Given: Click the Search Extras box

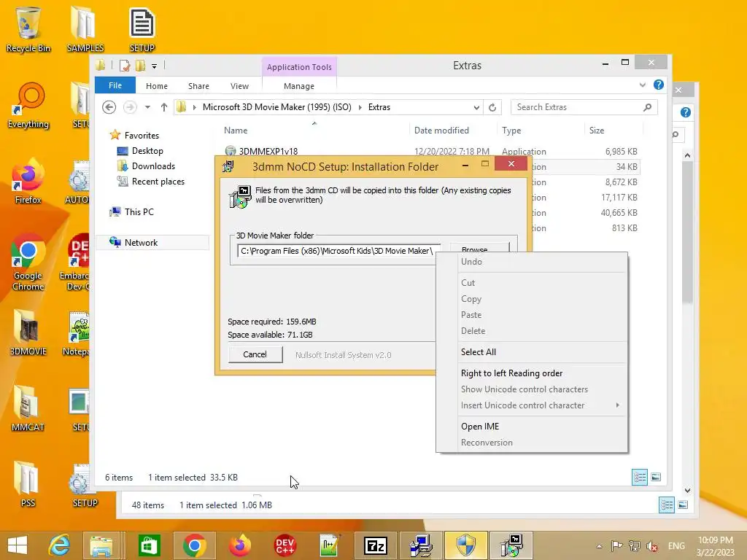Looking at the screenshot, I should coord(584,108).
